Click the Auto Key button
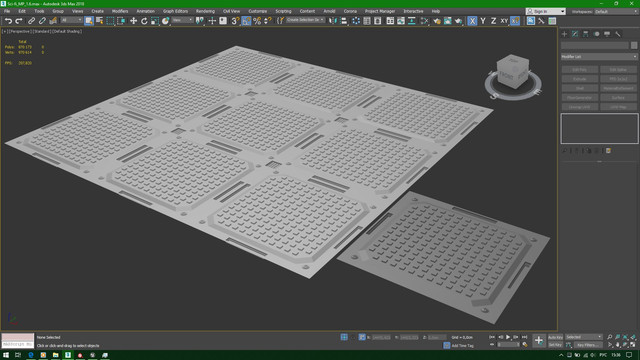 555,337
